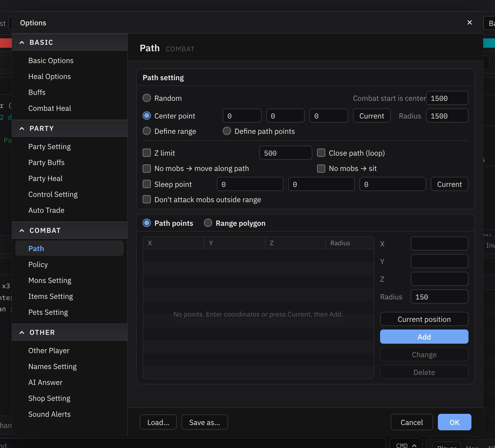
Task: Check Don't attack mobs outside range
Action: 147,199
